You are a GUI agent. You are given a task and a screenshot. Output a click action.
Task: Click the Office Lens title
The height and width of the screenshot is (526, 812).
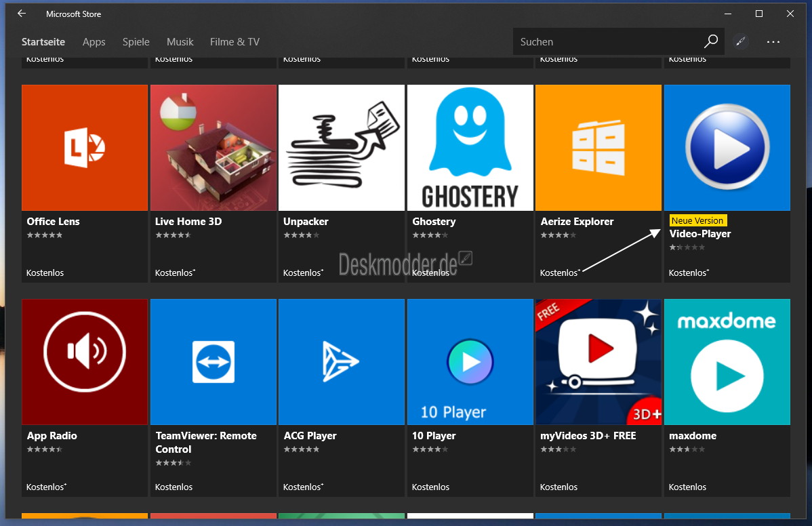click(54, 222)
